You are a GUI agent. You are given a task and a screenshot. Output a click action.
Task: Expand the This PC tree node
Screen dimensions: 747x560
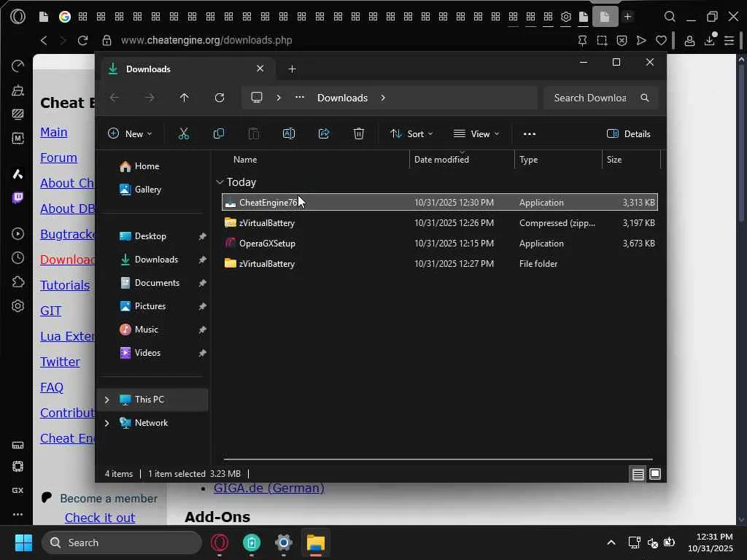tap(107, 400)
